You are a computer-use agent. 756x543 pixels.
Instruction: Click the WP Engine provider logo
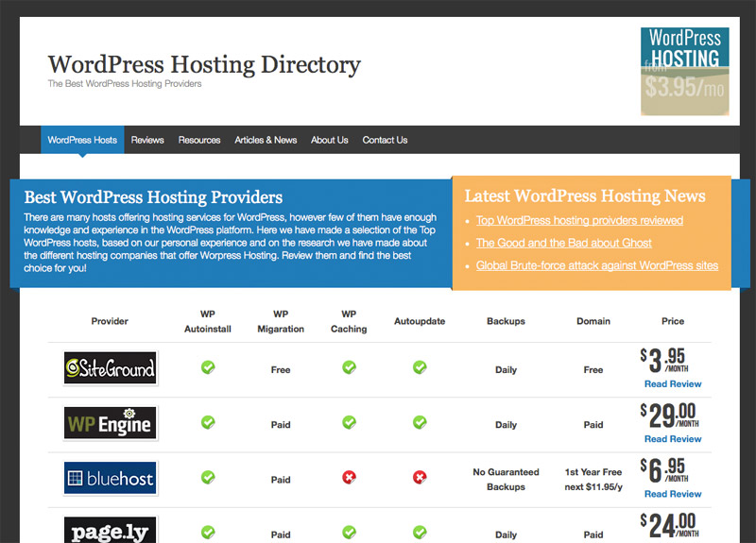tap(111, 423)
